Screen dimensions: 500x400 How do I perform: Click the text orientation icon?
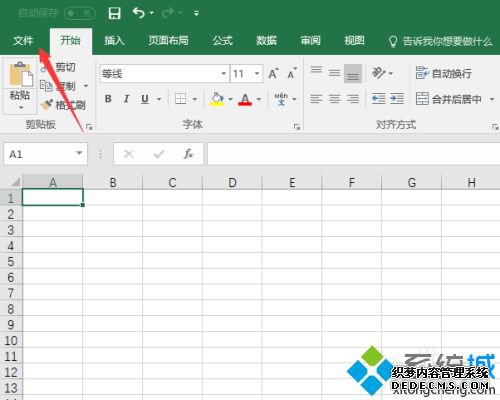click(379, 73)
